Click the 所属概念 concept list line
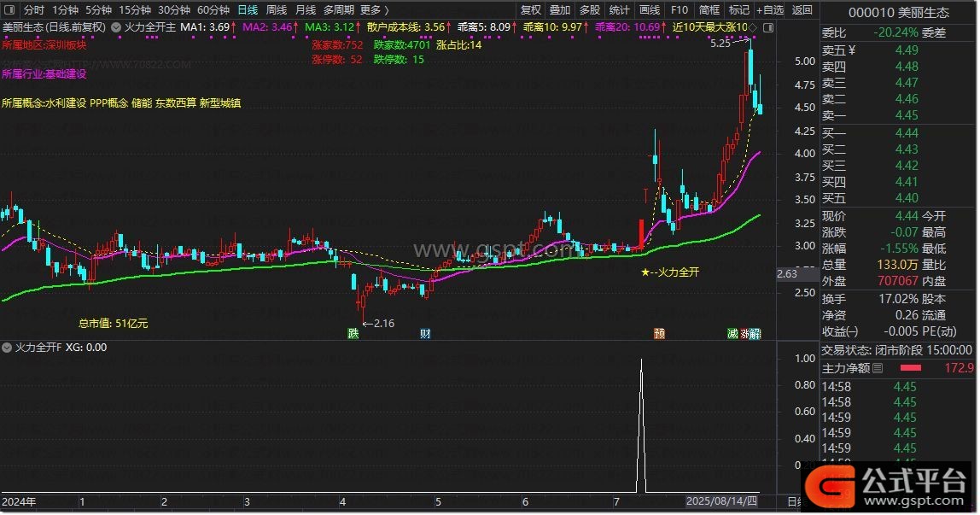The height and width of the screenshot is (515, 980). pos(121,103)
